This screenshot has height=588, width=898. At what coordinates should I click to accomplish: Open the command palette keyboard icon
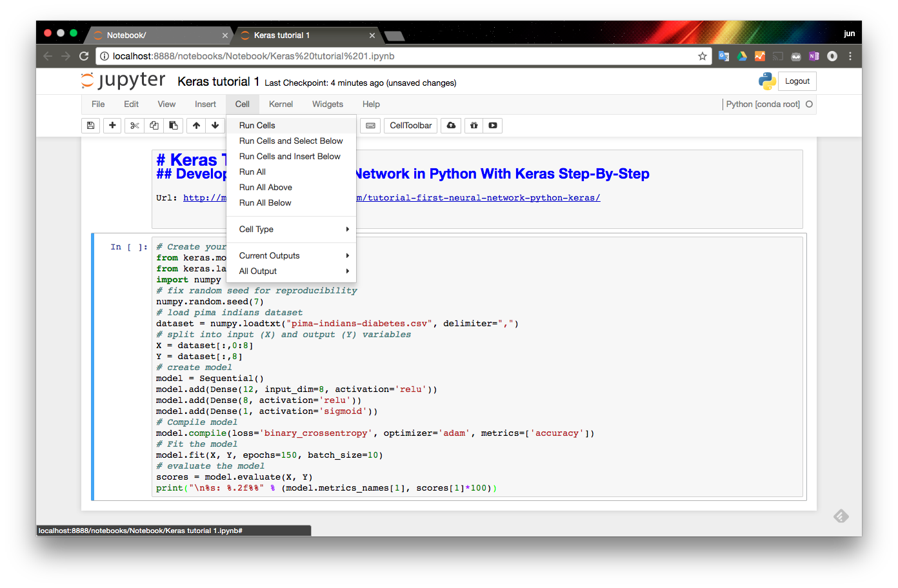370,126
